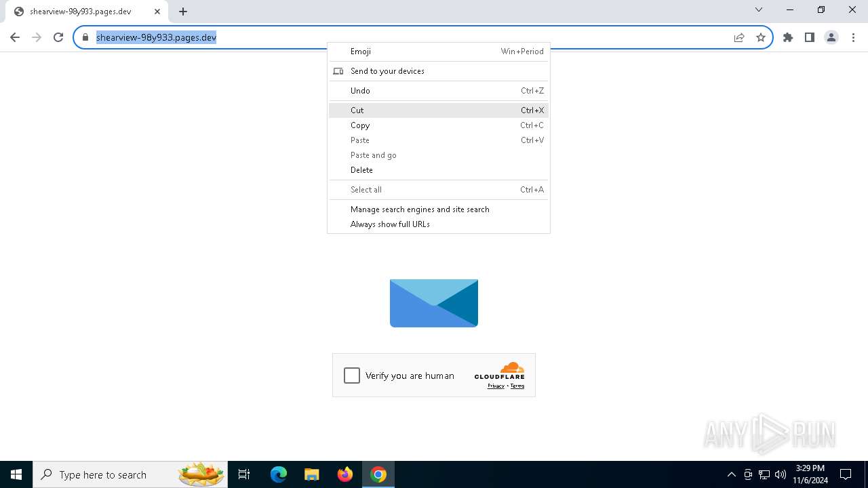Go back using the browser back arrow

[15, 37]
